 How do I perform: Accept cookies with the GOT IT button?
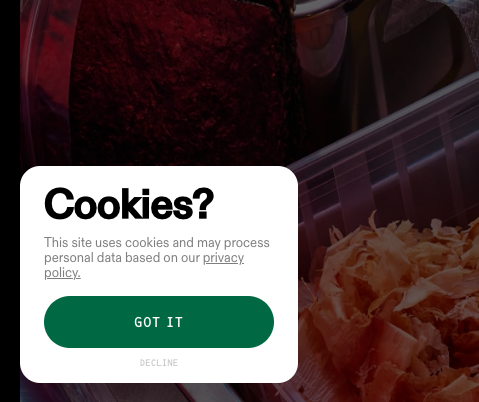pyautogui.click(x=159, y=322)
